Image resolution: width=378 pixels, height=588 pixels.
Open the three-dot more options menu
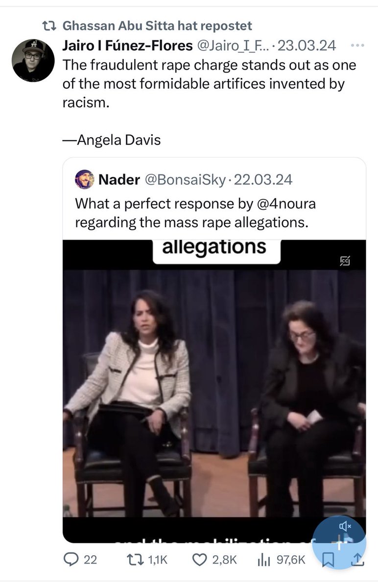(358, 46)
